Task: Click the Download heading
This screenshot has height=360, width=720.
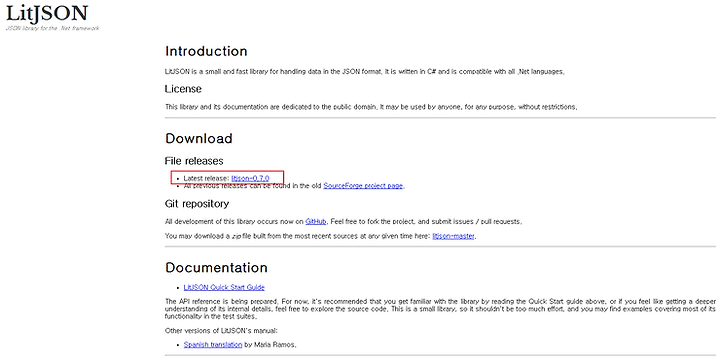Action: tap(199, 138)
